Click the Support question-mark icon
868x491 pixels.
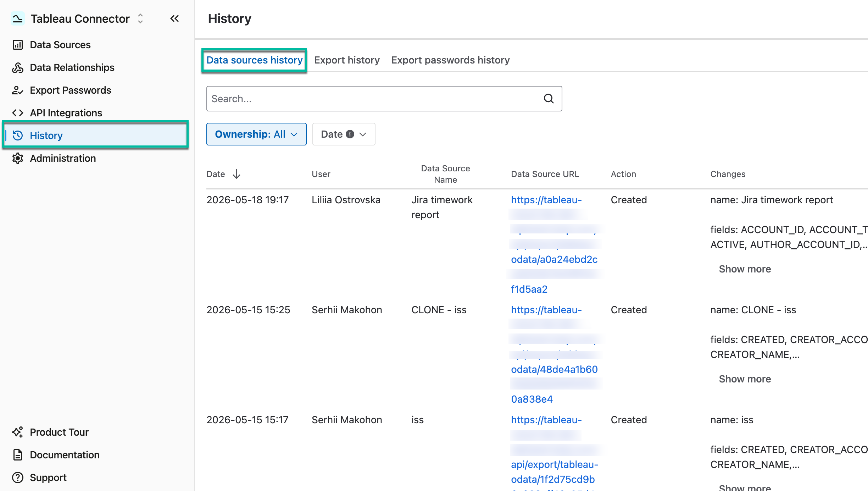coord(18,478)
